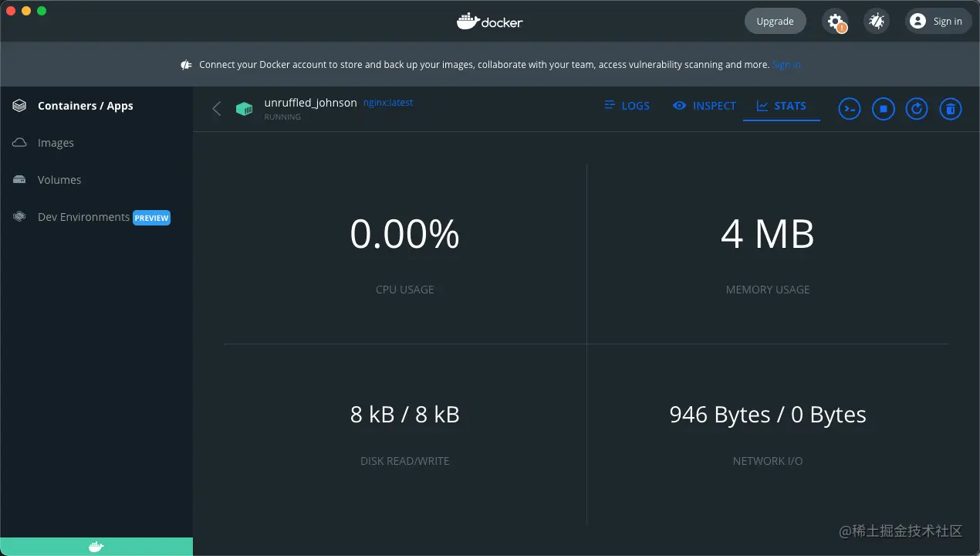980x556 pixels.
Task: Follow the Sign in link in banner
Action: (x=786, y=65)
